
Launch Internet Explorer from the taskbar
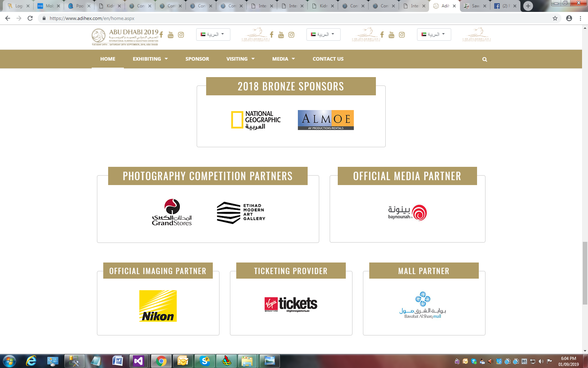coord(31,361)
